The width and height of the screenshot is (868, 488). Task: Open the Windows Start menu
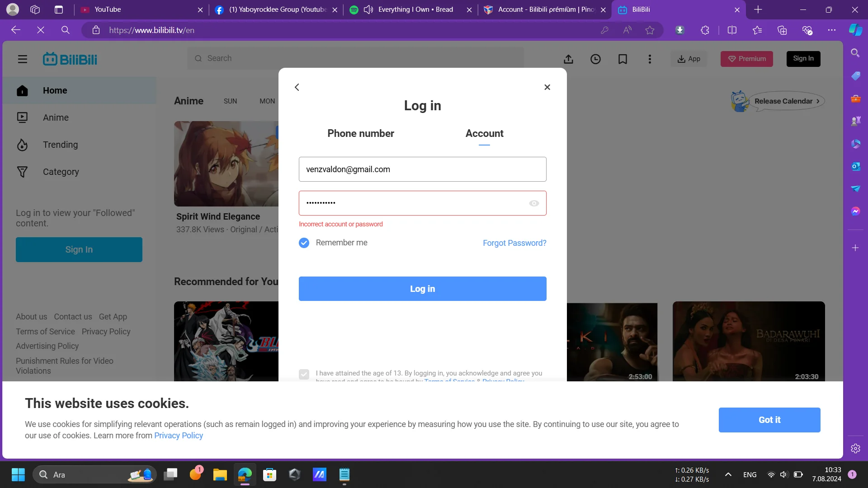tap(18, 474)
